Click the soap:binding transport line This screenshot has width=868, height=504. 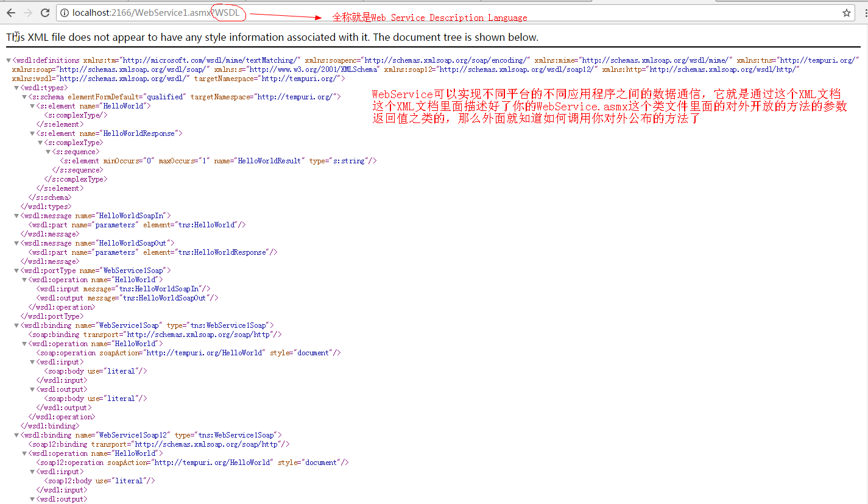click(155, 335)
